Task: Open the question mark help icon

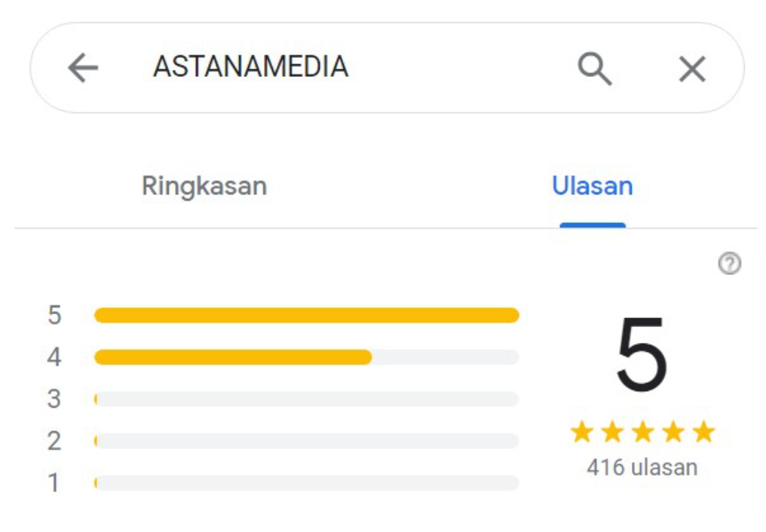Action: click(x=729, y=264)
